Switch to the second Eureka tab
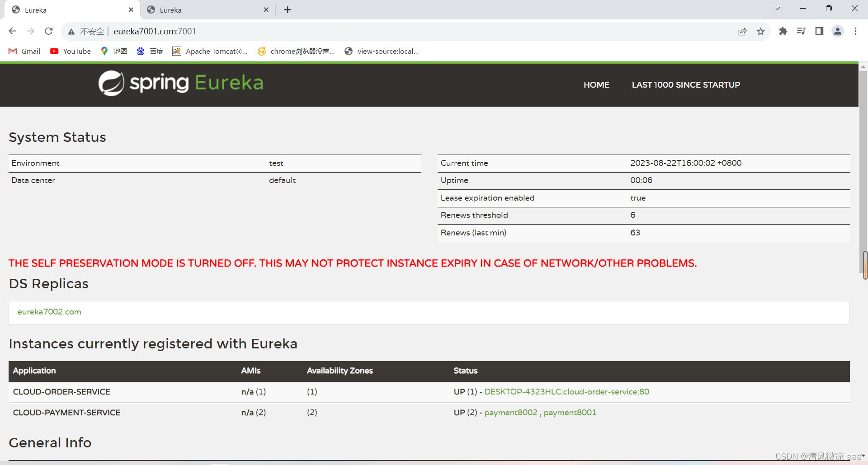This screenshot has height=465, width=868. click(x=207, y=10)
